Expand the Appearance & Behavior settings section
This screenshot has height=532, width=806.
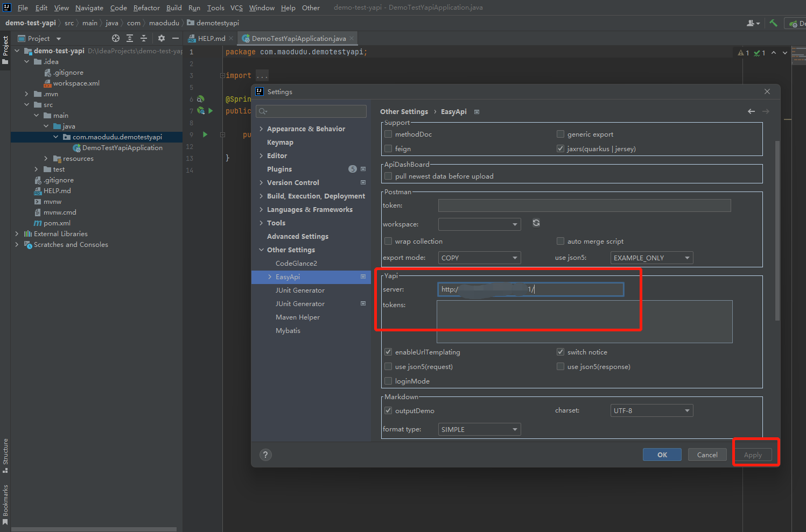[x=261, y=129]
